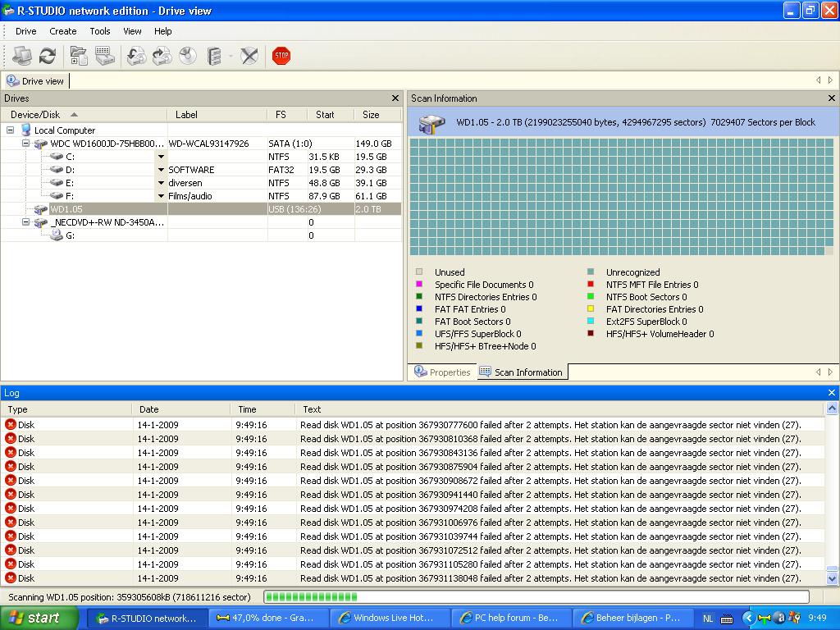
Task: Collapse the Local Computer tree node
Action: [10, 130]
